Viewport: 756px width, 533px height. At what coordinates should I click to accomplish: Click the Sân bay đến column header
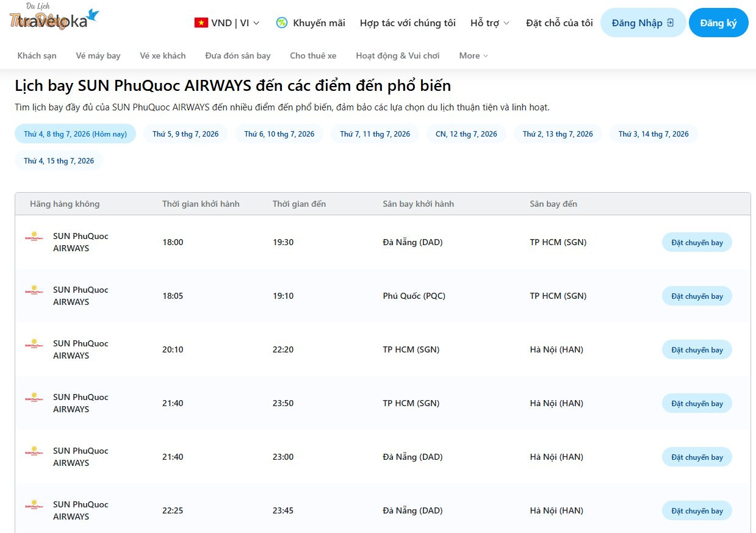(553, 204)
